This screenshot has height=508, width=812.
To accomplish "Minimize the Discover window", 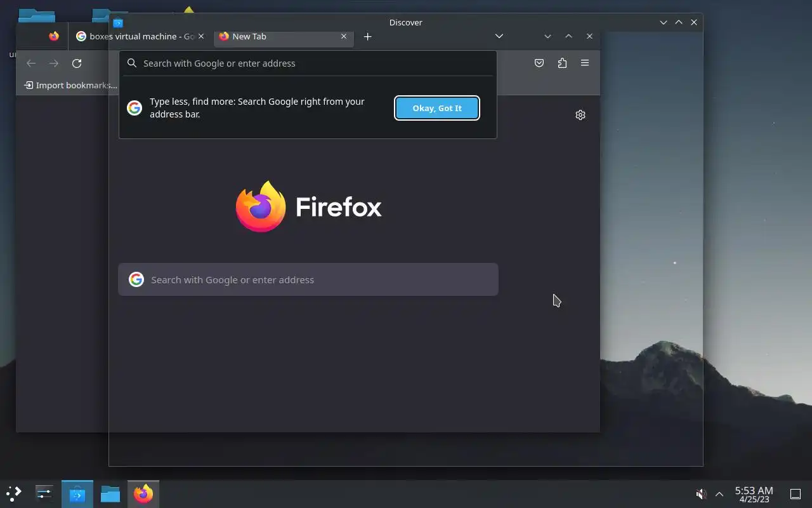I will 664,22.
